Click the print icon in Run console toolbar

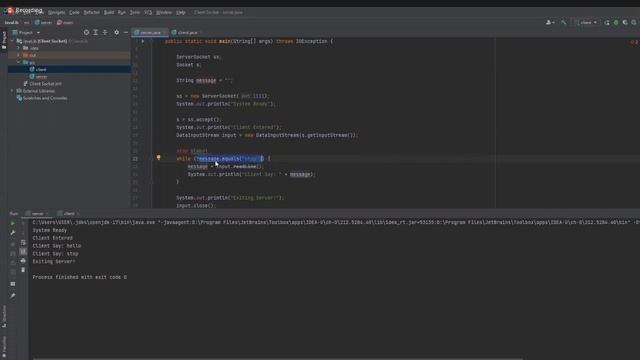pyautogui.click(x=23, y=260)
